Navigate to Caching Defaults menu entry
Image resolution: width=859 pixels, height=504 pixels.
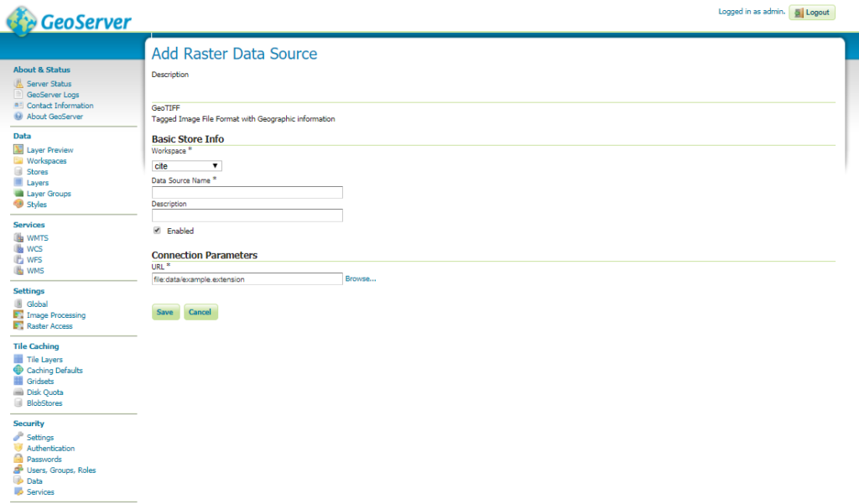point(53,370)
